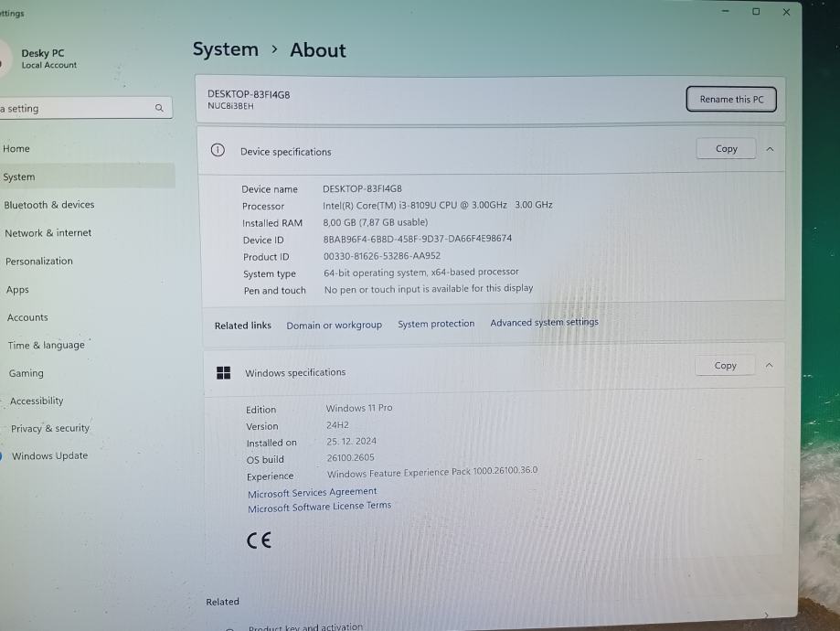Viewport: 840px width, 631px height.
Task: Select the Version value 24H2
Action: [337, 424]
